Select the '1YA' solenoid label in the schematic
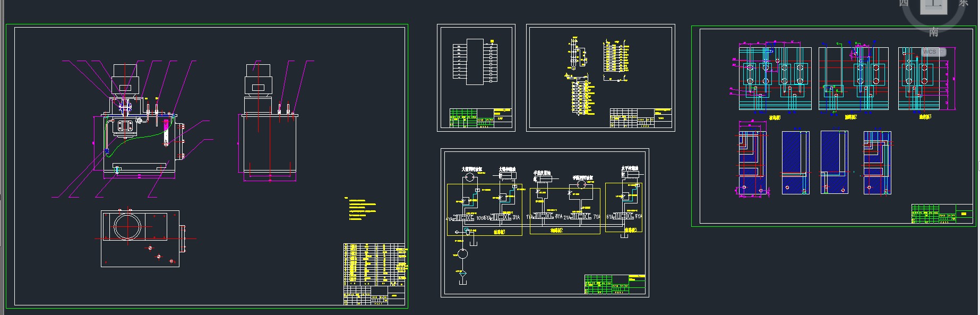This screenshot has height=315, width=980. click(529, 217)
